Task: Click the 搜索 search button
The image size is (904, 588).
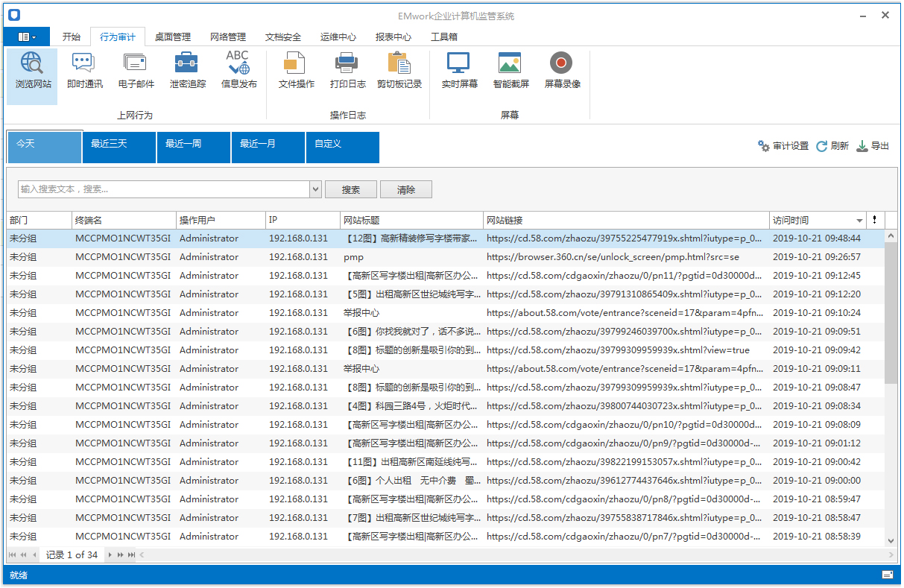Action: 350,189
